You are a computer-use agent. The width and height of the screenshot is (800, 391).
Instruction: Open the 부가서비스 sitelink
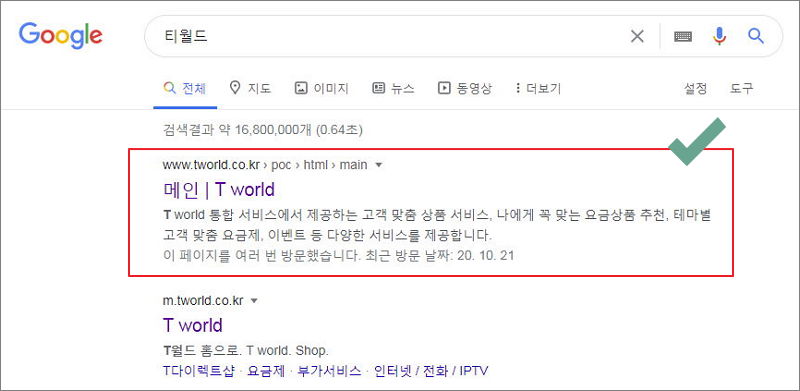point(330,371)
